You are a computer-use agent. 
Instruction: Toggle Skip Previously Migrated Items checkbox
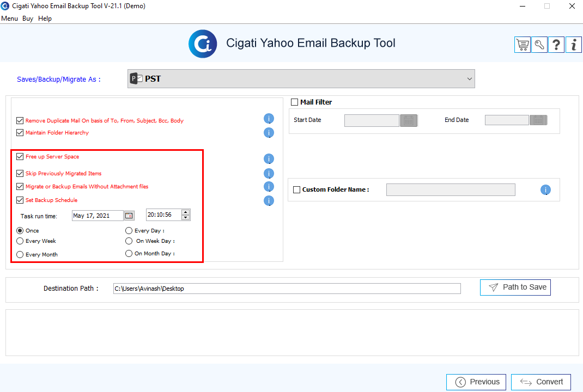[x=20, y=173]
